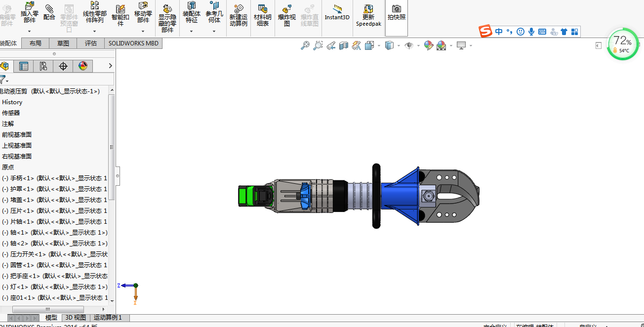Toggle Sogou input Chinese/English mode (中)
Screen dimensions: 644x327
point(499,32)
